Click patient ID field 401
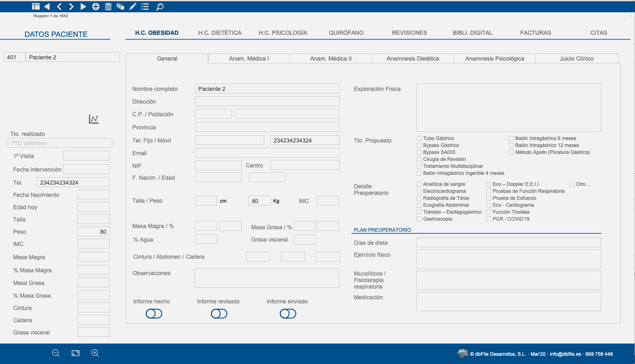 (15, 57)
